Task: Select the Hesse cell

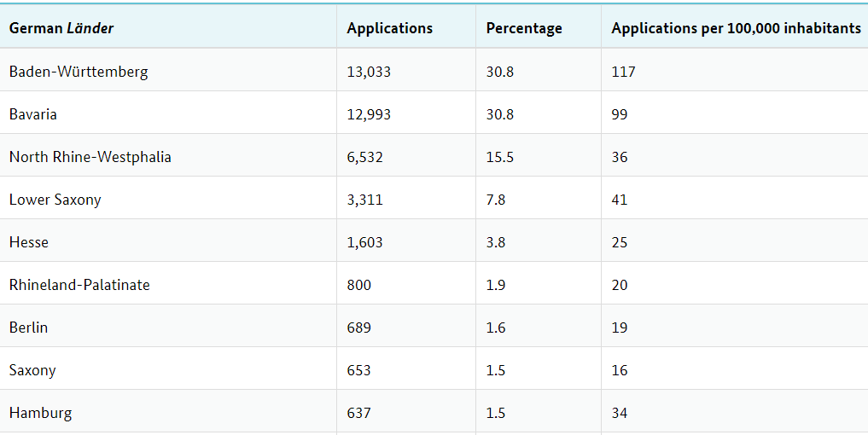Action: tap(29, 242)
